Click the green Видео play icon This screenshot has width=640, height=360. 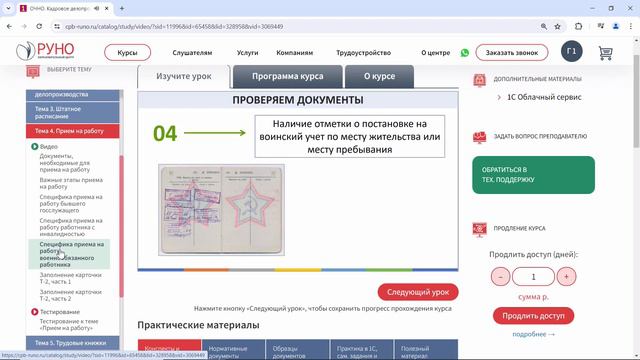[x=34, y=146]
